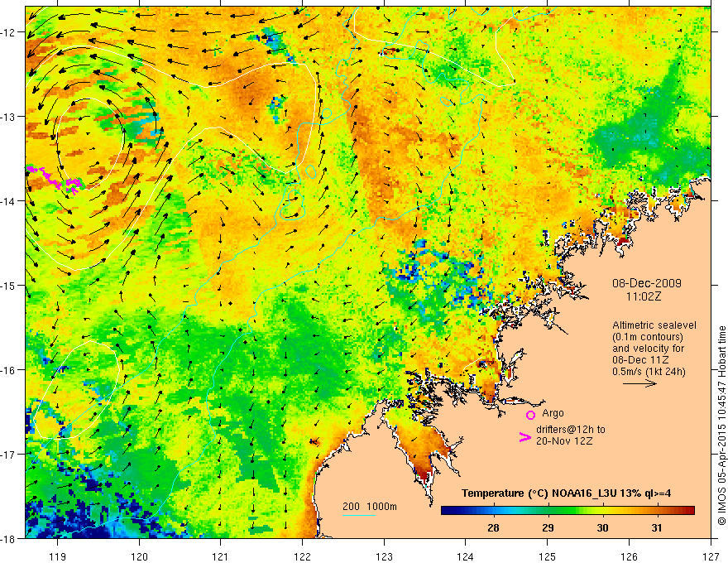Click longitude axis label 121
Image resolution: width=728 pixels, height=563 pixels.
221,556
